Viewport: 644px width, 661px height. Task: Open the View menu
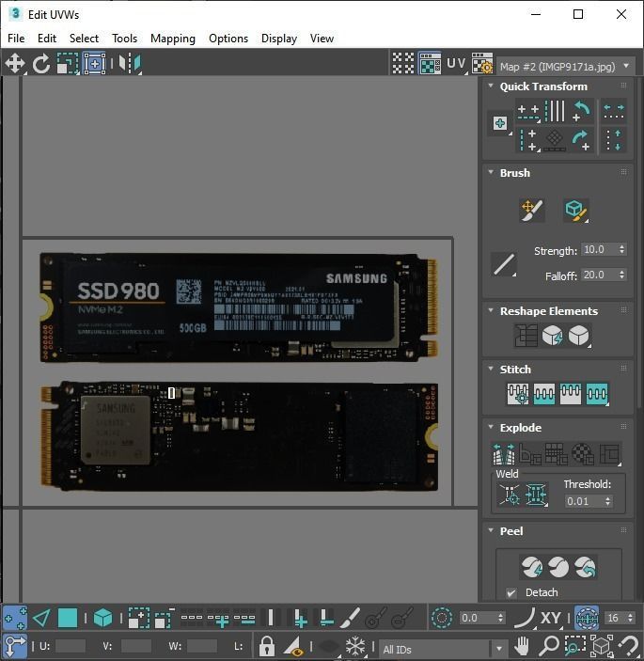tap(322, 39)
